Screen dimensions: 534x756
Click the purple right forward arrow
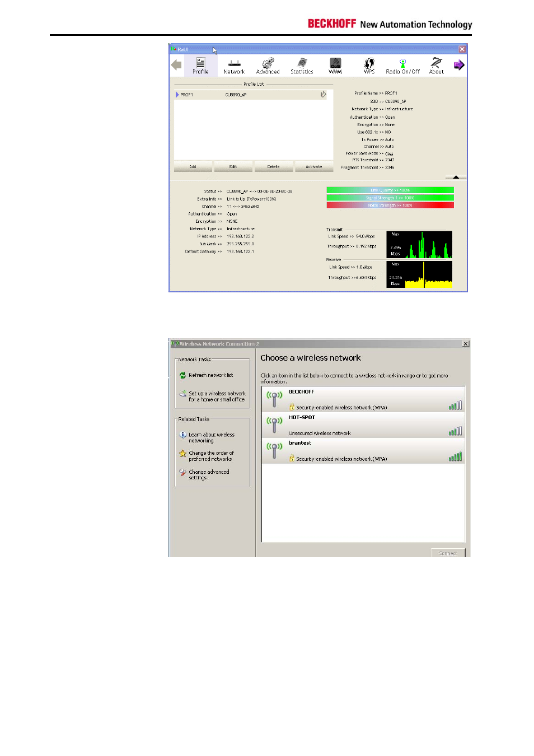[x=459, y=65]
